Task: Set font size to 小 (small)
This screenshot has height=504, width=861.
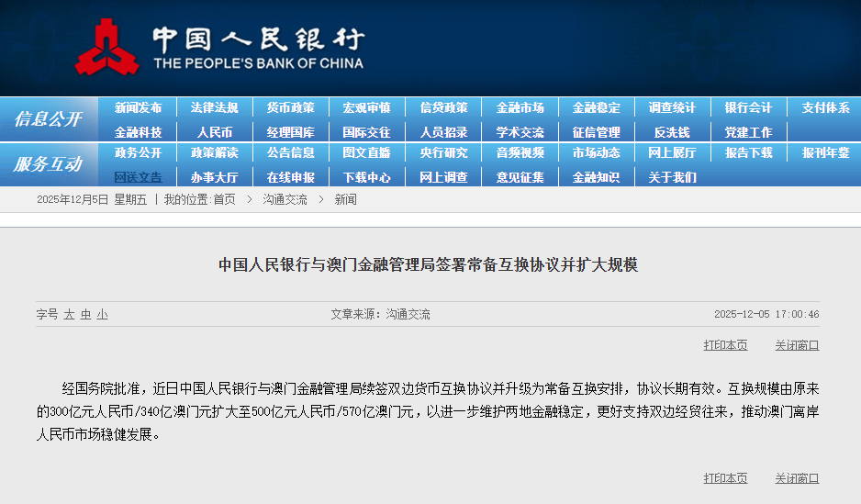Action: 102,314
